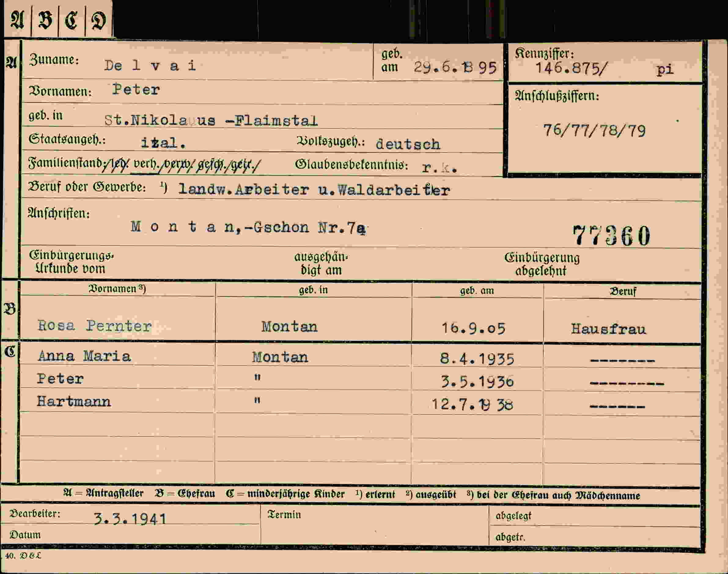728x574 pixels.
Task: Select the 'pi' code beside Kennziffer
Action: coord(666,69)
